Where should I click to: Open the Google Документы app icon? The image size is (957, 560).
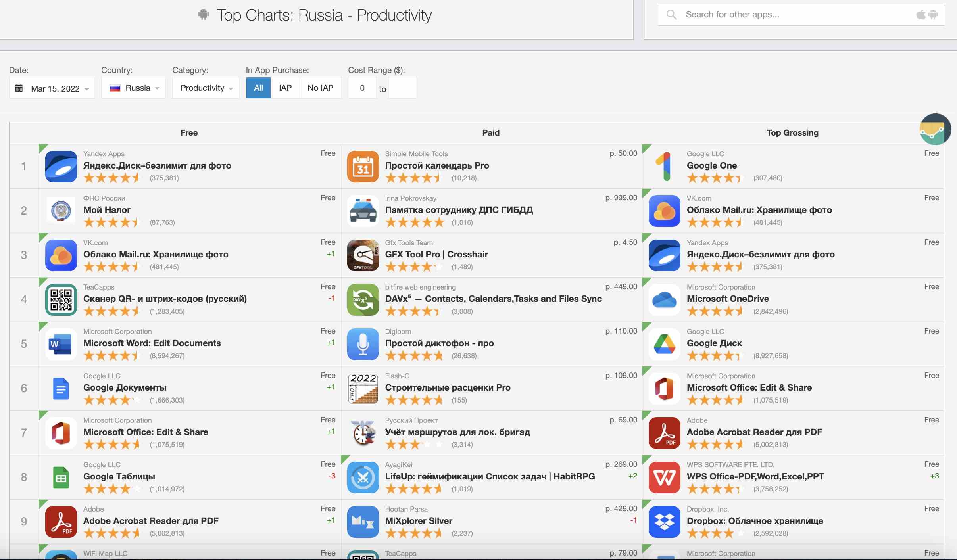61,388
